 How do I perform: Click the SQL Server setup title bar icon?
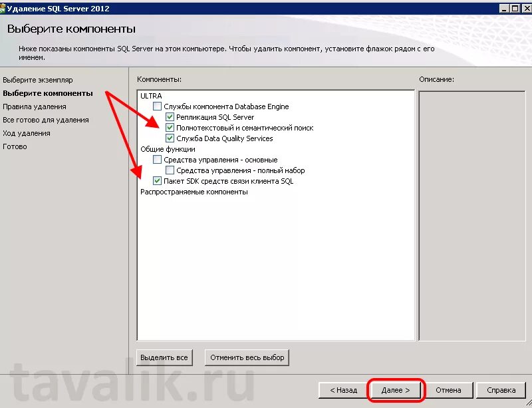coord(3,8)
